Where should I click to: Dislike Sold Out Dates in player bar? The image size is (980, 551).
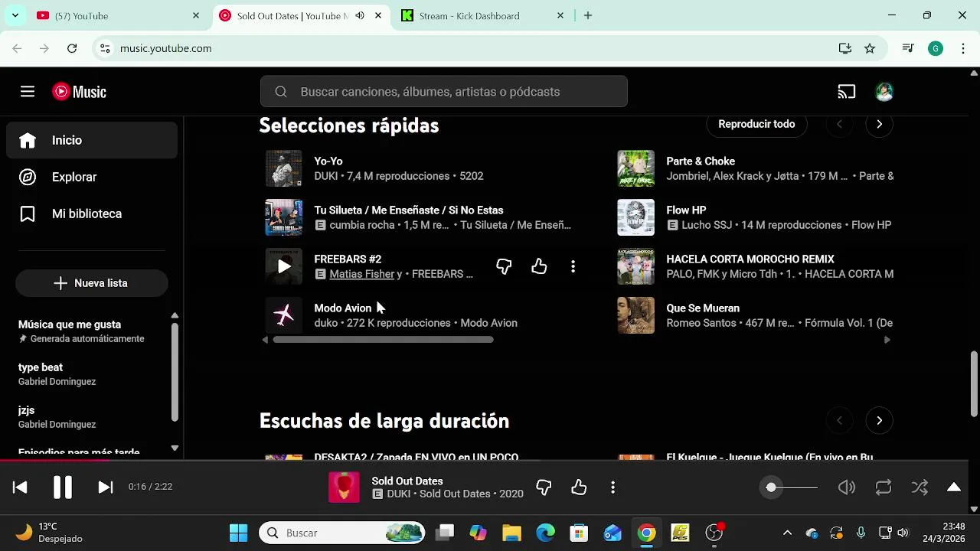tap(544, 487)
